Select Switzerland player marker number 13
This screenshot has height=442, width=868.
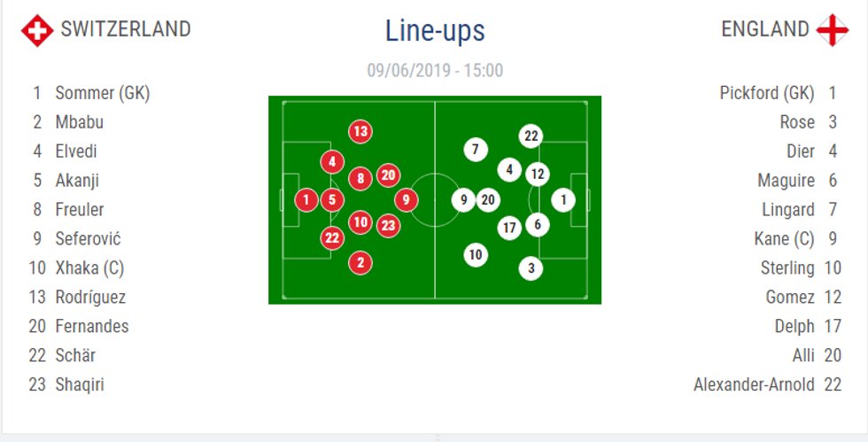click(360, 132)
